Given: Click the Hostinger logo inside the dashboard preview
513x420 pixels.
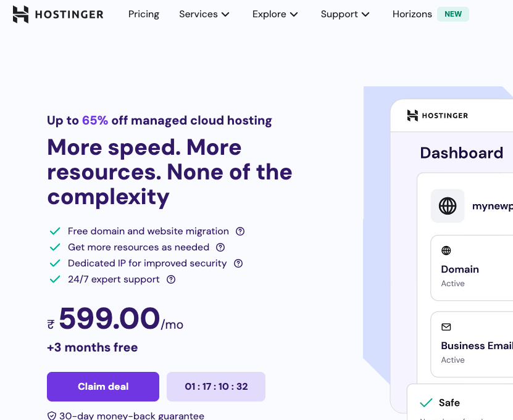Looking at the screenshot, I should coord(438,115).
